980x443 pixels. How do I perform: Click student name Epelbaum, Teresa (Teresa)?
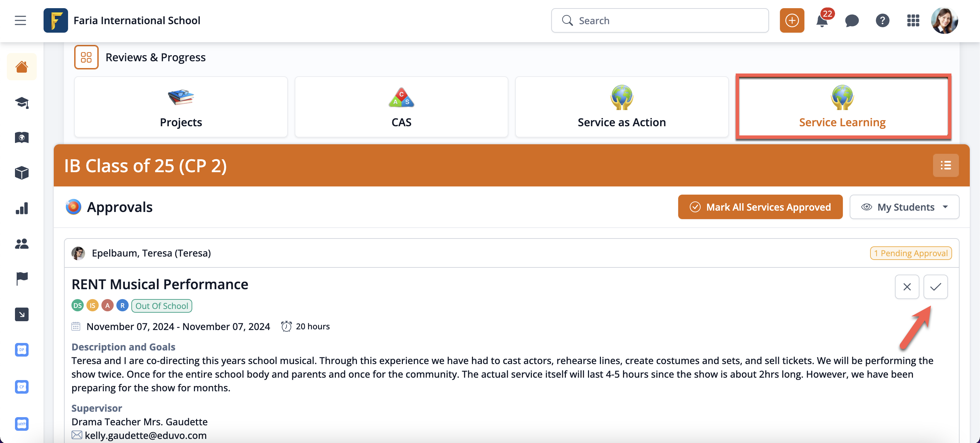(151, 253)
